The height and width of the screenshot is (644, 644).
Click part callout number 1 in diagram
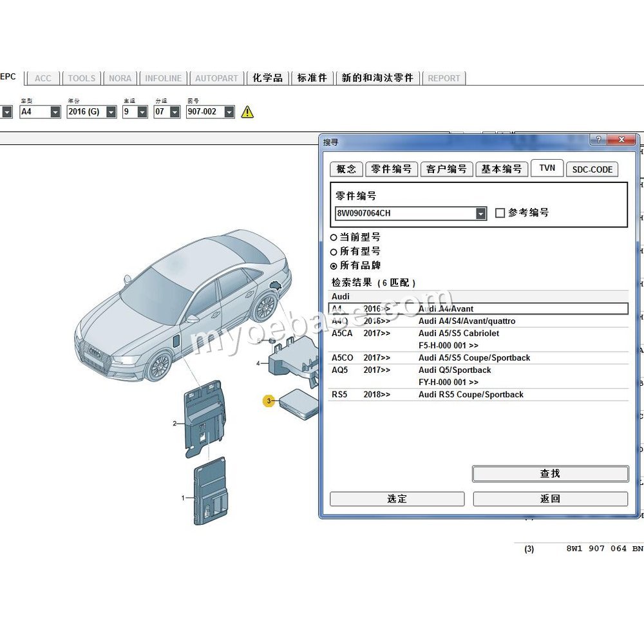(x=183, y=498)
